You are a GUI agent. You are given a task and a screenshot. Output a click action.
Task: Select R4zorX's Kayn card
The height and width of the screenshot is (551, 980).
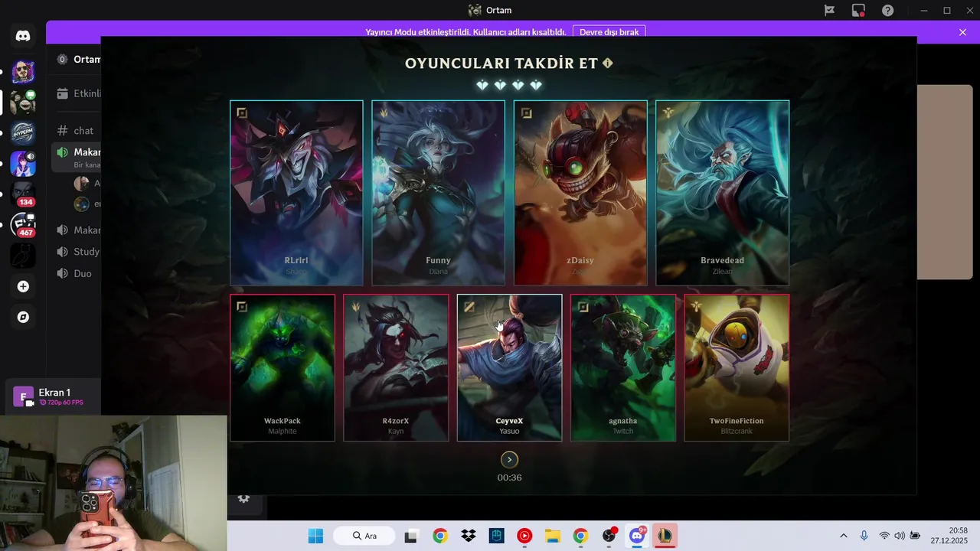coord(396,367)
